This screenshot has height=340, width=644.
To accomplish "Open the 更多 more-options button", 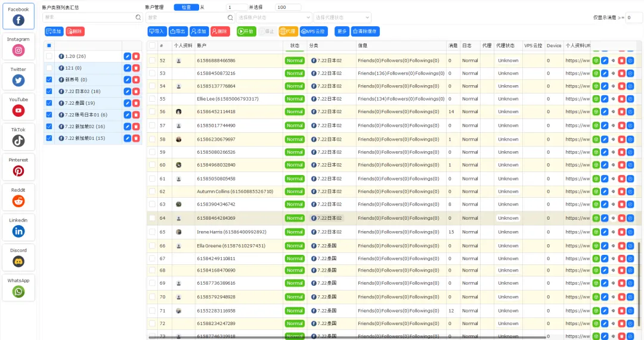I will click(342, 31).
